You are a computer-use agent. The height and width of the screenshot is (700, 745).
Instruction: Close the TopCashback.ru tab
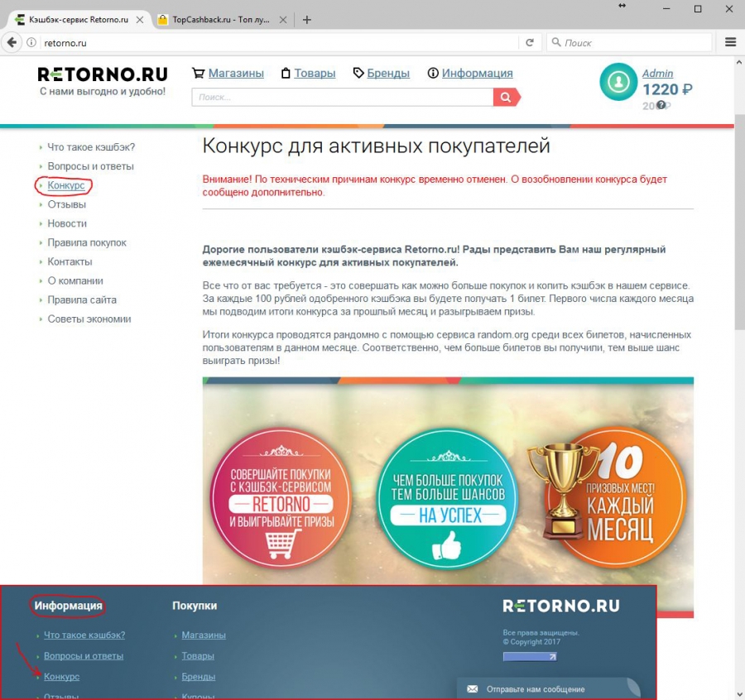pyautogui.click(x=283, y=20)
